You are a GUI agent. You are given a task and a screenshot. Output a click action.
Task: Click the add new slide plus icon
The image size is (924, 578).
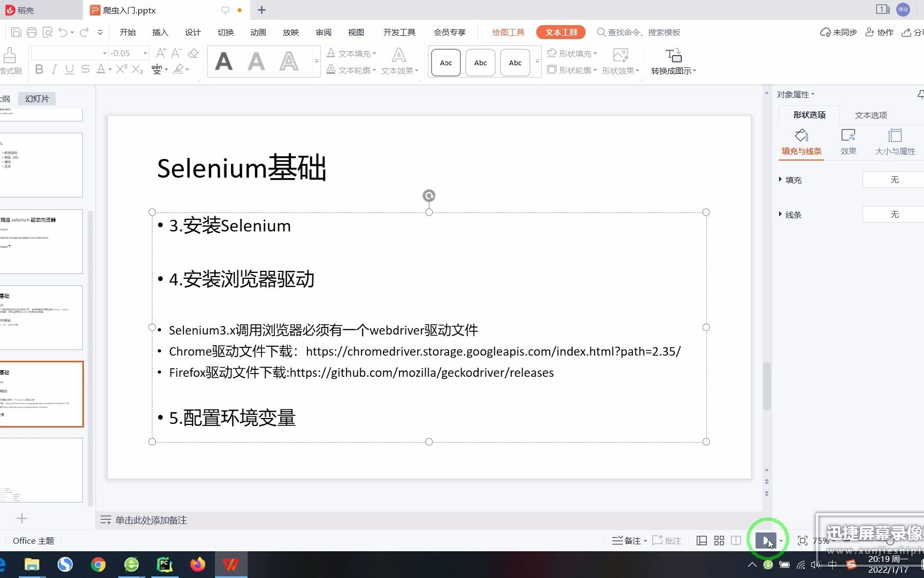[22, 518]
